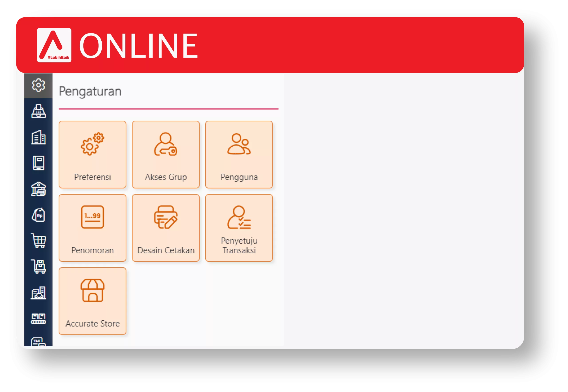The width and height of the screenshot is (568, 392).
Task: Open the Pengguna users tile
Action: pyautogui.click(x=239, y=154)
